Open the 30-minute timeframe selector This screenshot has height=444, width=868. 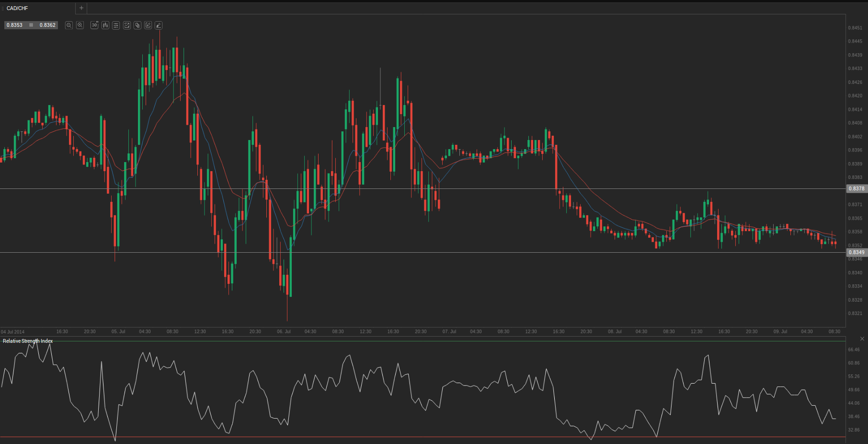coord(94,25)
